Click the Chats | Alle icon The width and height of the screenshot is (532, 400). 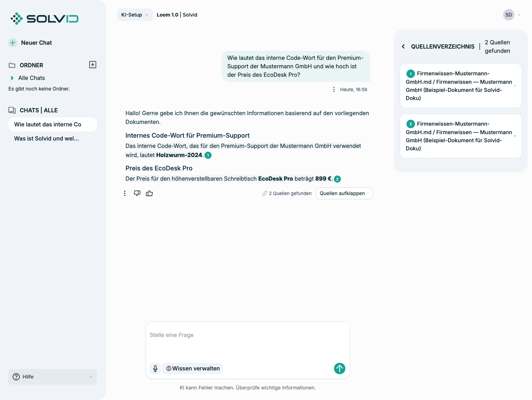[12, 110]
